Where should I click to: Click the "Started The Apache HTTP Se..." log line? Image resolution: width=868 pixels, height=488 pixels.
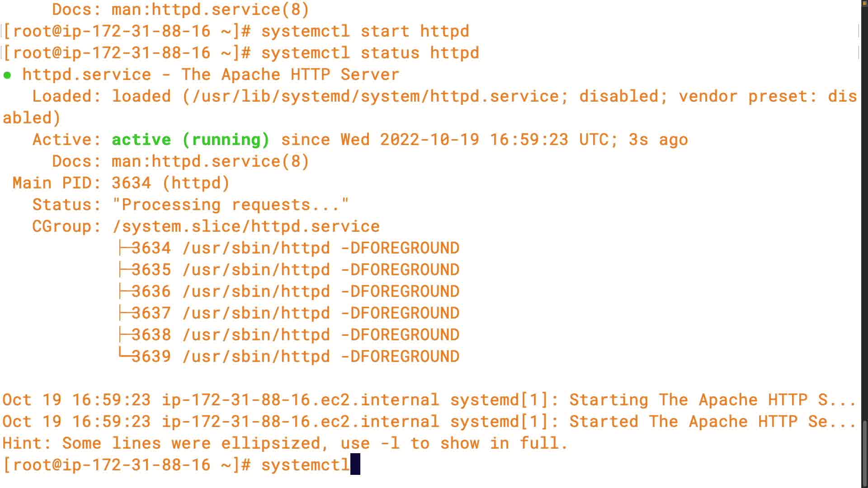(x=712, y=422)
